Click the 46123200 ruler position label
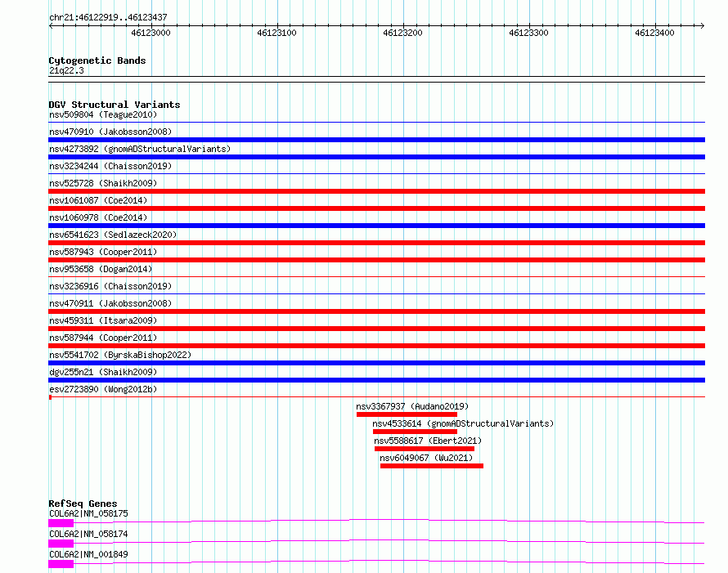 click(x=402, y=33)
